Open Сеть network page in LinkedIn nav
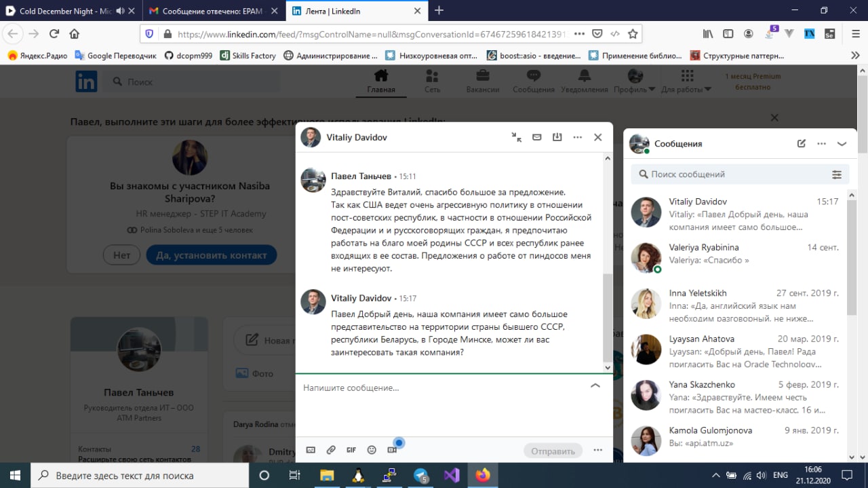 click(x=433, y=81)
